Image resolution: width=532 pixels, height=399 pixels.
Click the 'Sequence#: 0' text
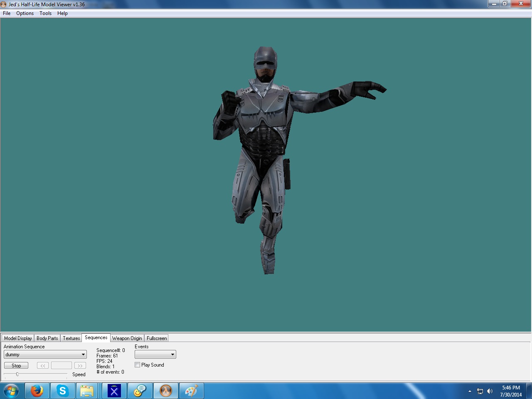point(111,350)
